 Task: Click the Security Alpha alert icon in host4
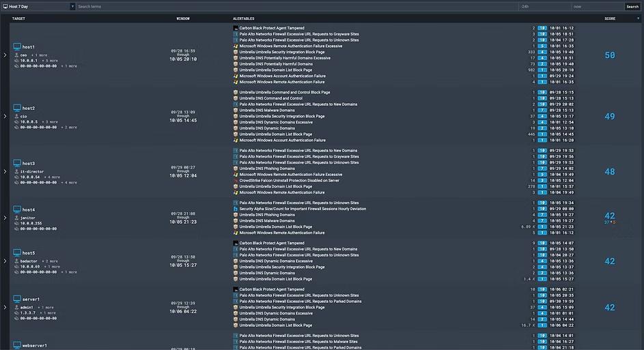(x=236, y=209)
